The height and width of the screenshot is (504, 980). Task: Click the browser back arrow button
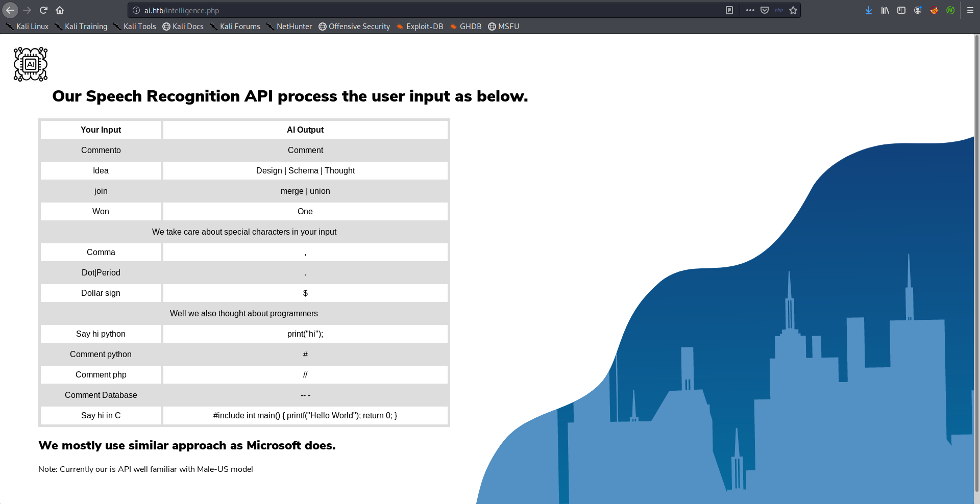[x=10, y=10]
